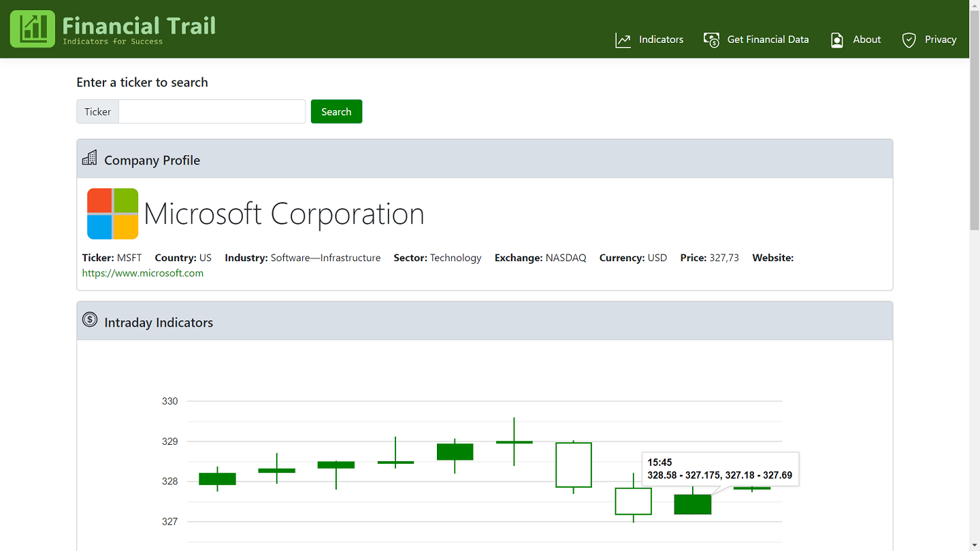Click the Search button
This screenshot has height=551, width=980.
336,111
